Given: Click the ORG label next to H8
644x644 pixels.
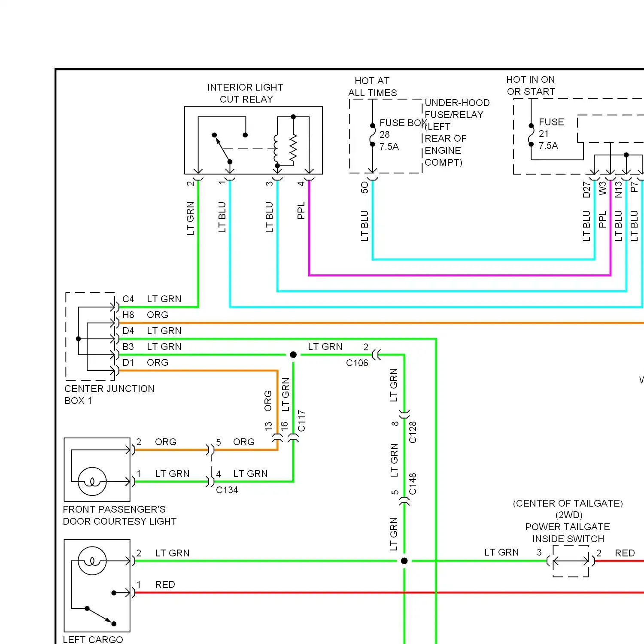Looking at the screenshot, I should pos(158,315).
